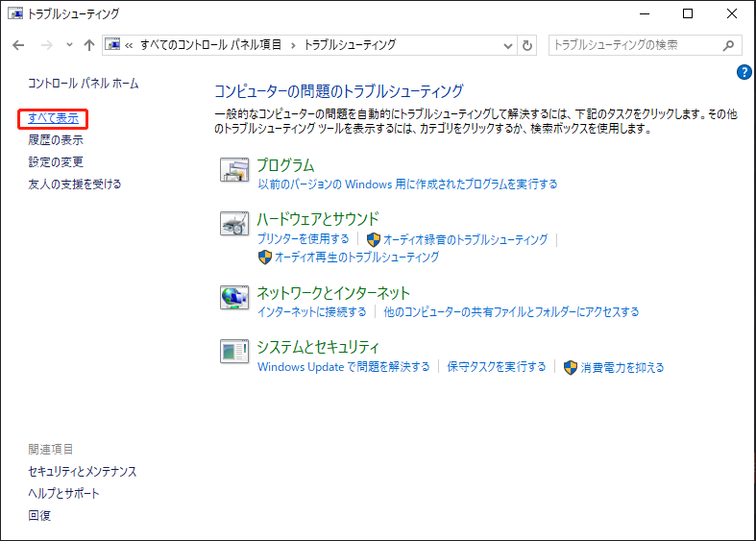The height and width of the screenshot is (541, 756).
Task: Click 友人の支援を受ける link
Action: click(x=74, y=184)
